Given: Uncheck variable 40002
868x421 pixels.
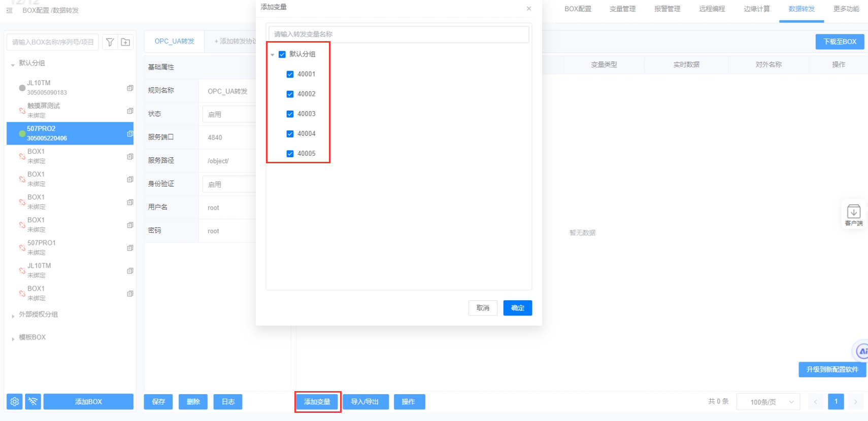Looking at the screenshot, I should click(x=290, y=94).
